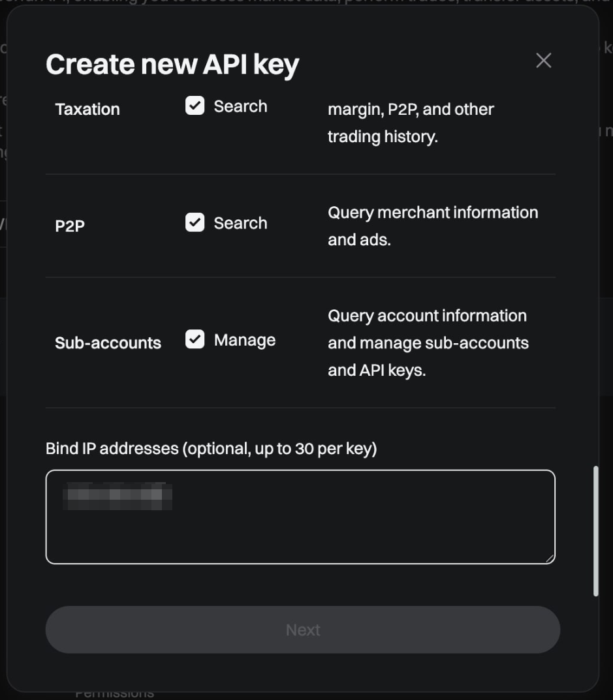Select the Sub-accounts permission row name
Viewport: 613px width, 700px height.
pyautogui.click(x=108, y=343)
